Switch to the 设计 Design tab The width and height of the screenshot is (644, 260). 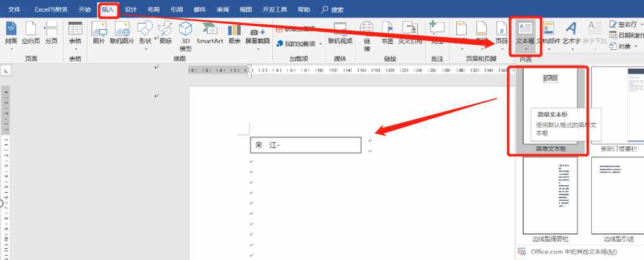point(131,9)
